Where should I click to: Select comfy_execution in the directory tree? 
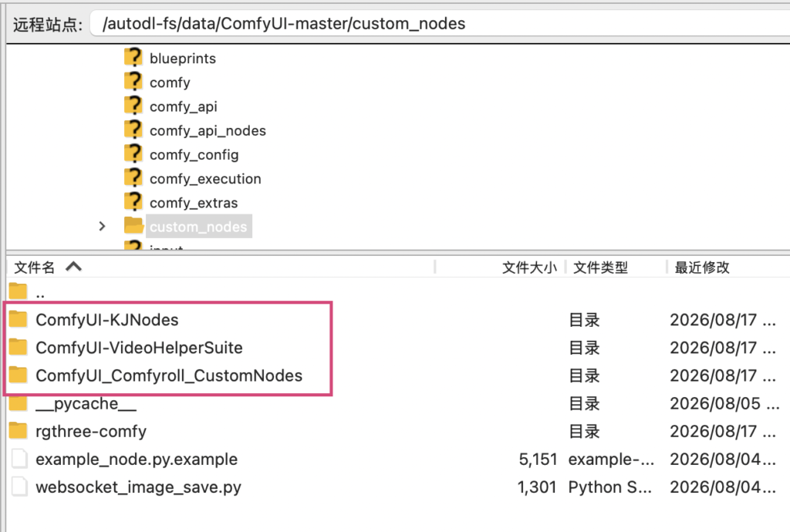205,179
